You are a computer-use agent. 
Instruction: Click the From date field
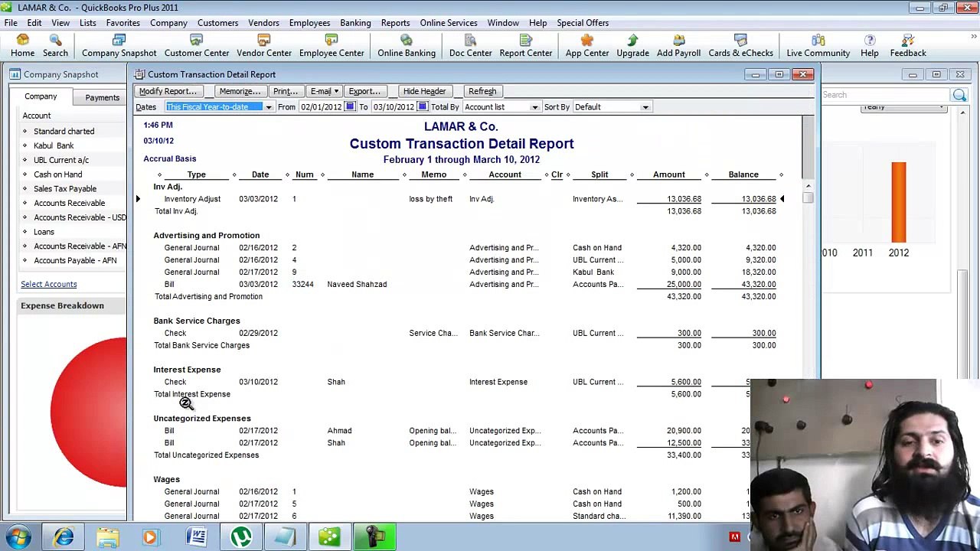coord(321,107)
